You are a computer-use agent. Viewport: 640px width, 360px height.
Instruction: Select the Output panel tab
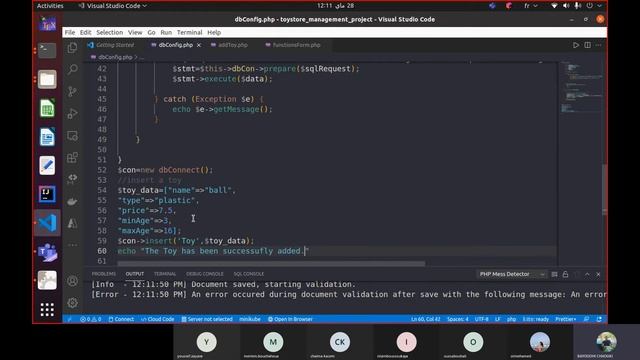coord(135,274)
